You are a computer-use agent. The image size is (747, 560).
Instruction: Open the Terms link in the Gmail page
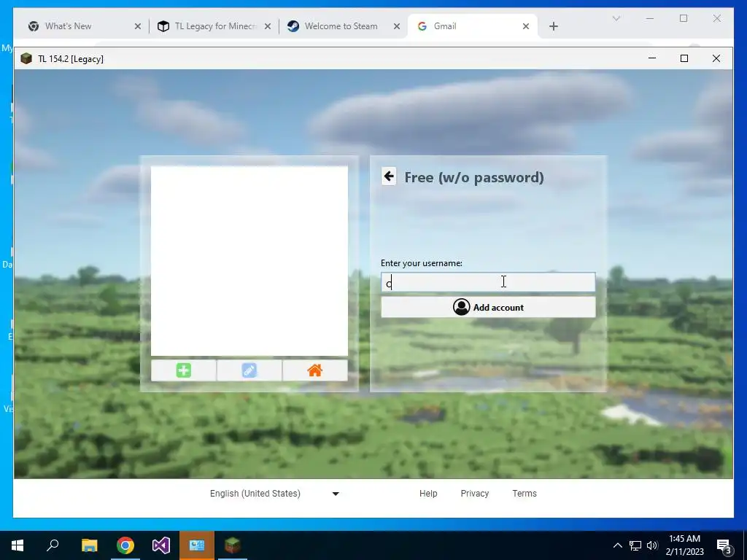[525, 494]
